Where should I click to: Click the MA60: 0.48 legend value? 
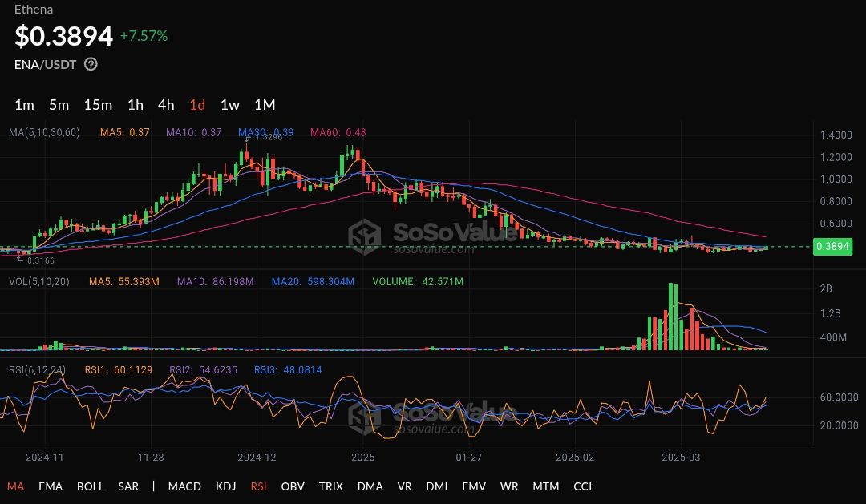(x=338, y=132)
